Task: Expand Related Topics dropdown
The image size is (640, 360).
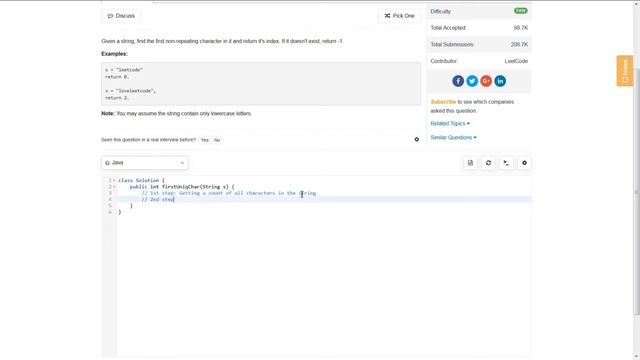Action: tap(450, 123)
